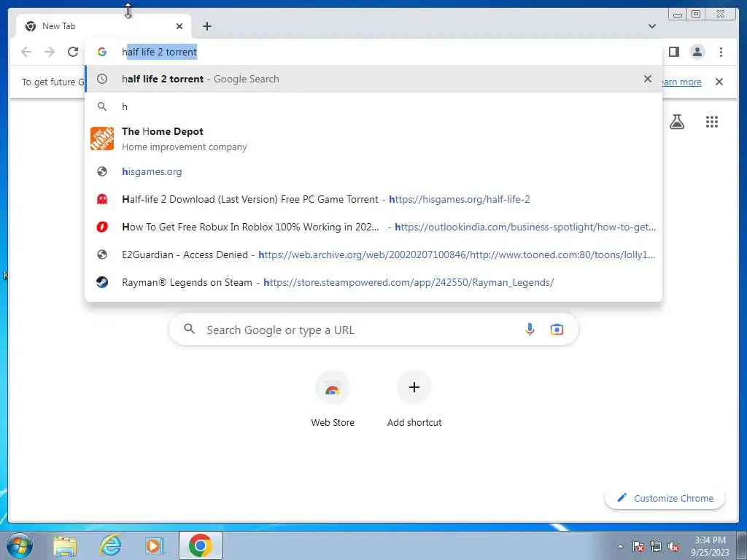Viewport: 747px width, 560px height.
Task: Go forward with the right arrow button
Action: (x=50, y=52)
